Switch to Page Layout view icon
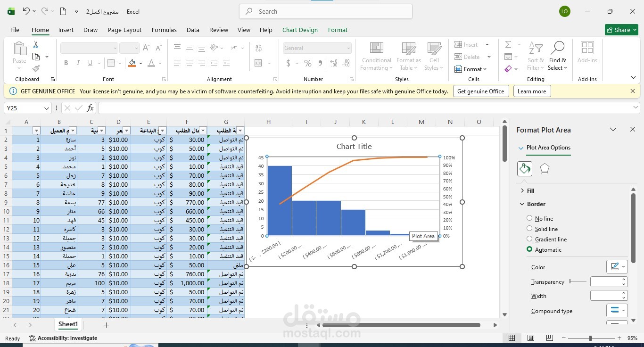This screenshot has width=644, height=347. click(x=531, y=338)
